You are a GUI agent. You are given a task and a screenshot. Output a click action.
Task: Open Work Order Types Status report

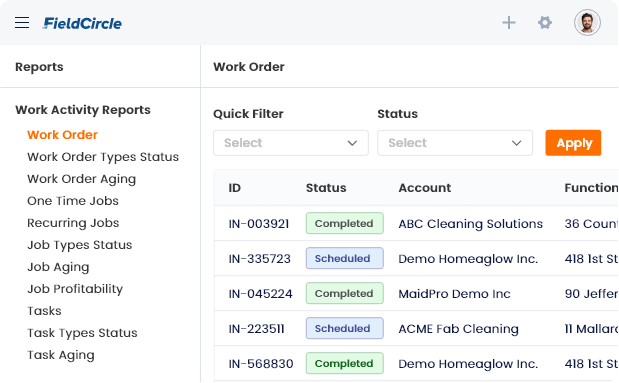click(103, 157)
